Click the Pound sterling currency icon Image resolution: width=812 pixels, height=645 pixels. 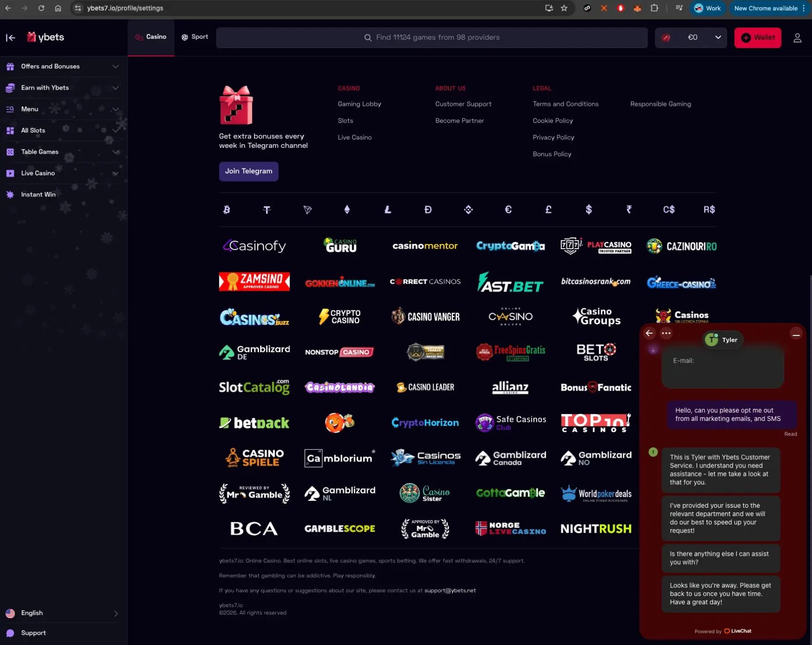[548, 210]
